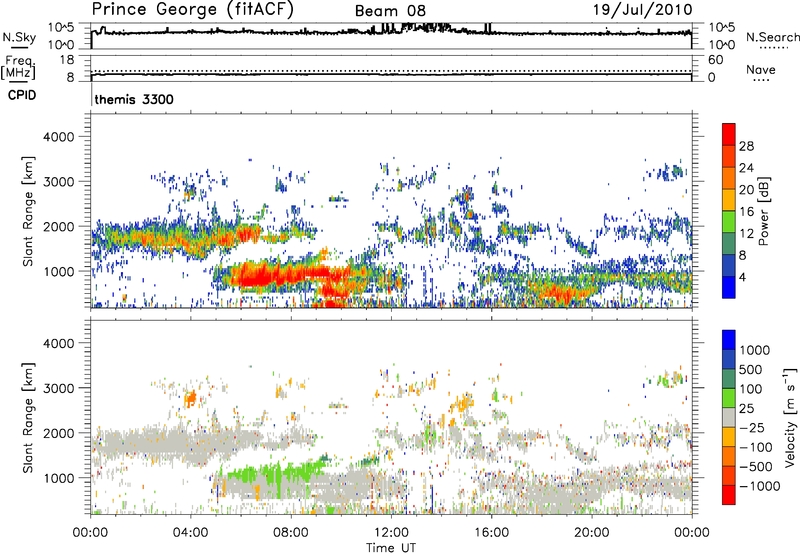Click the '08:00' time tick label
800x554 pixels.
coord(291,533)
